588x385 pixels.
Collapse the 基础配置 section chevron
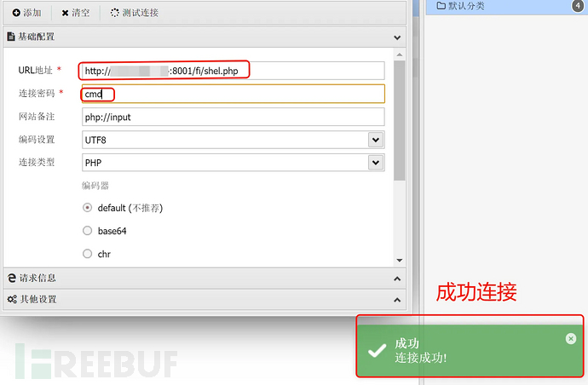pyautogui.click(x=397, y=37)
